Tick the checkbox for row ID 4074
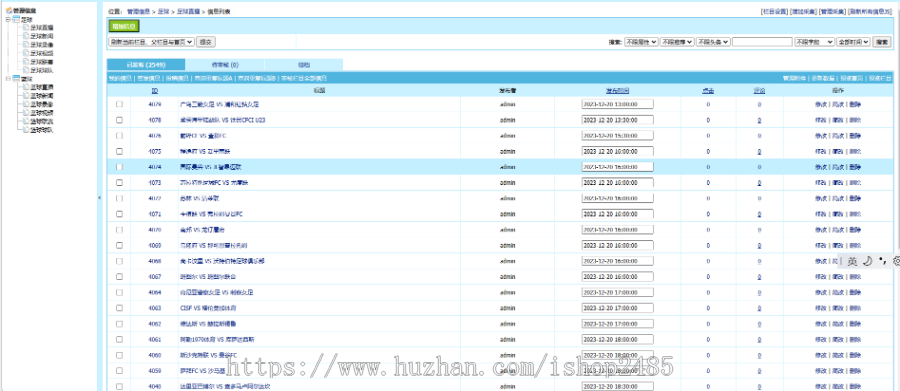 click(119, 167)
